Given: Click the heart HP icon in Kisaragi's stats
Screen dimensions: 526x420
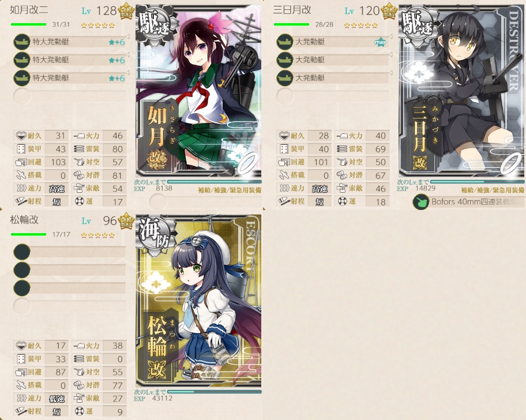Looking at the screenshot, I should 21,136.
